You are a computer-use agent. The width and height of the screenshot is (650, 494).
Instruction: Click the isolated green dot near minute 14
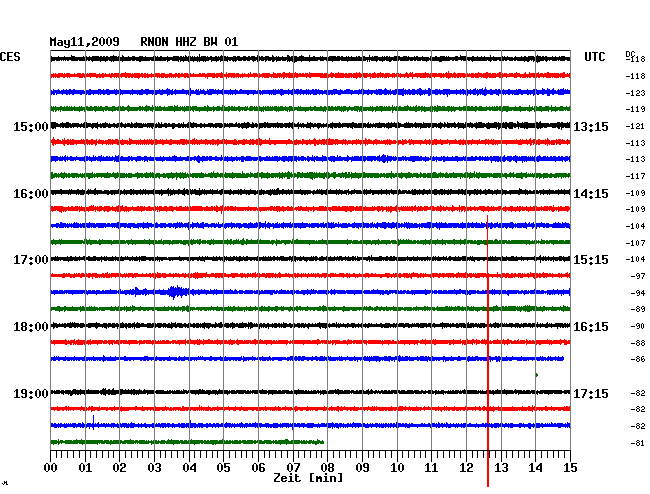click(x=536, y=375)
